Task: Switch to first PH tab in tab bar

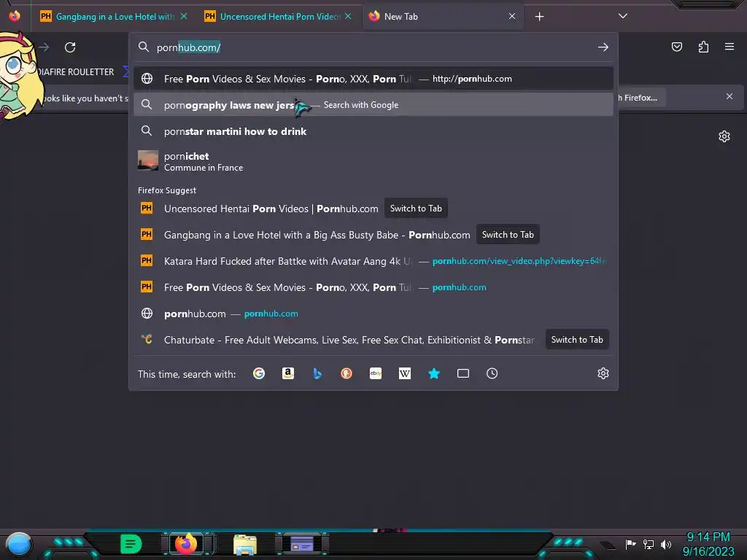Action: pyautogui.click(x=115, y=17)
